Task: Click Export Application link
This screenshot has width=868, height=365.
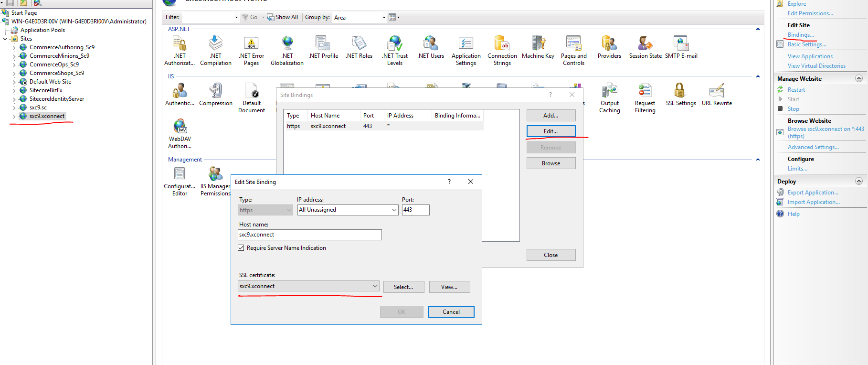Action: 813,193
